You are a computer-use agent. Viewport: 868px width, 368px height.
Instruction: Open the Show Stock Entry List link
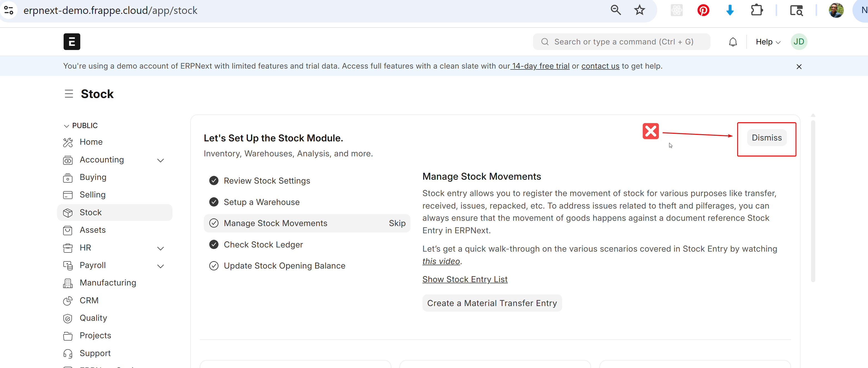pos(465,279)
